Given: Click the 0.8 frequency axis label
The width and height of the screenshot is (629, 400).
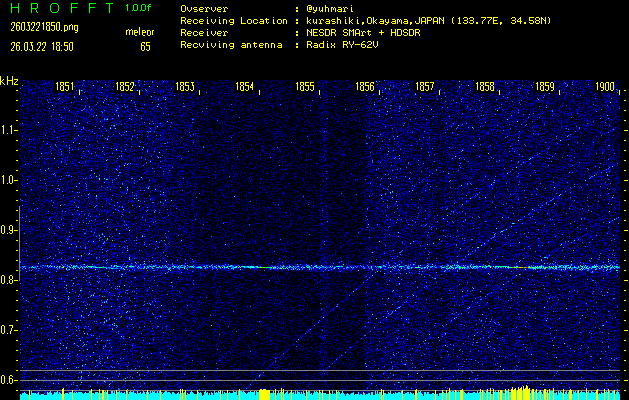Looking at the screenshot, I should point(9,280).
